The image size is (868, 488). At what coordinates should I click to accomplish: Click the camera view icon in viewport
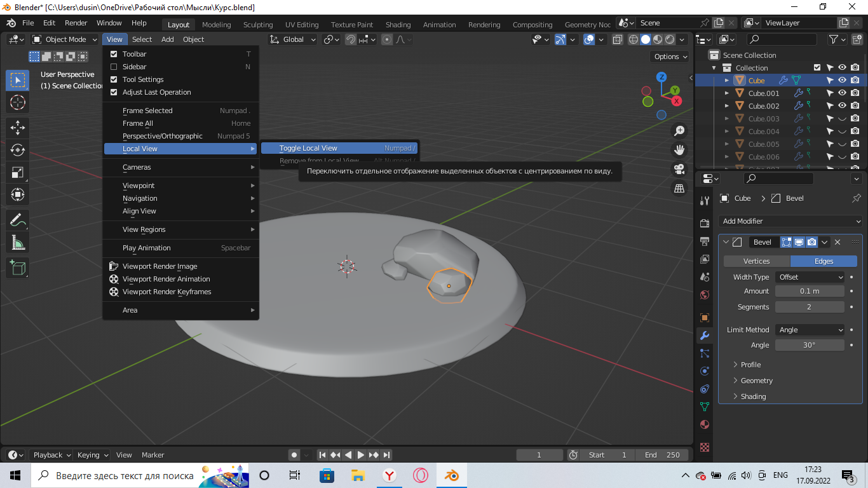(x=679, y=169)
